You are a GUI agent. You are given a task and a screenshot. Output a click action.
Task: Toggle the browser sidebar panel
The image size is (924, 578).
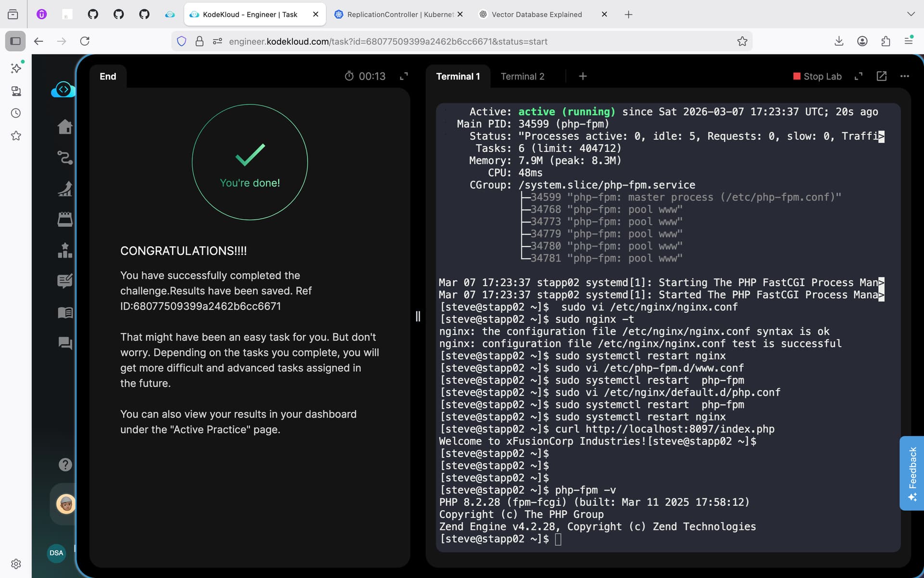click(x=15, y=41)
